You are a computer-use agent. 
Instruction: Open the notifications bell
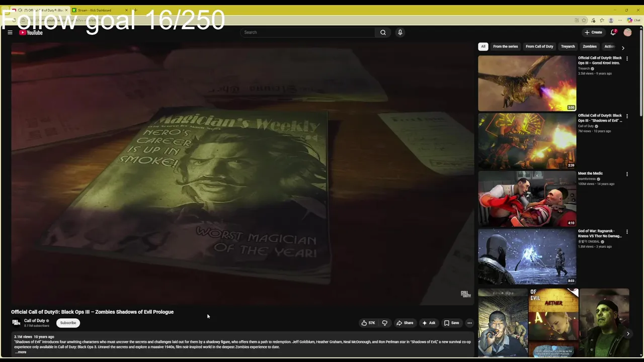pyautogui.click(x=613, y=32)
